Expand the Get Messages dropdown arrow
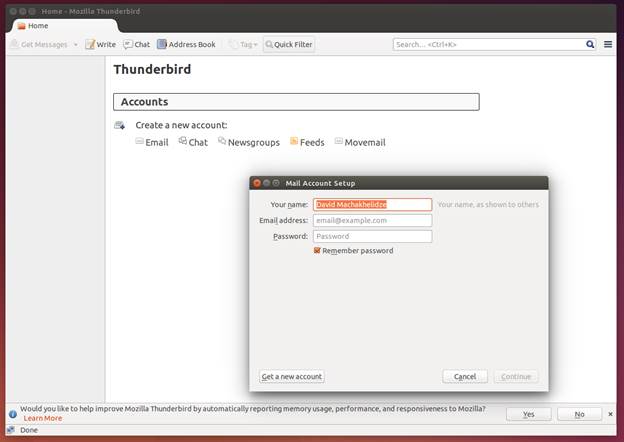 click(76, 45)
